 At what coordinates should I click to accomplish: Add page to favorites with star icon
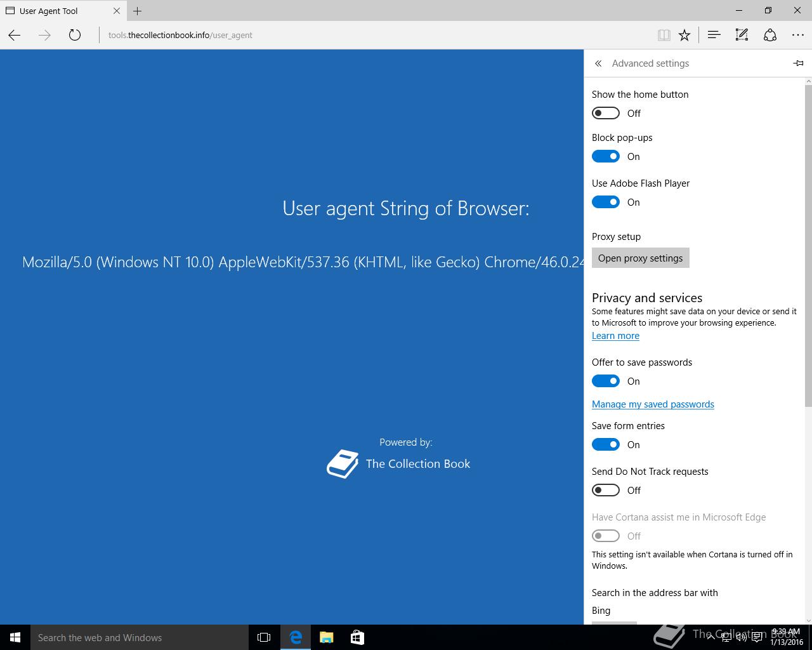click(x=684, y=36)
